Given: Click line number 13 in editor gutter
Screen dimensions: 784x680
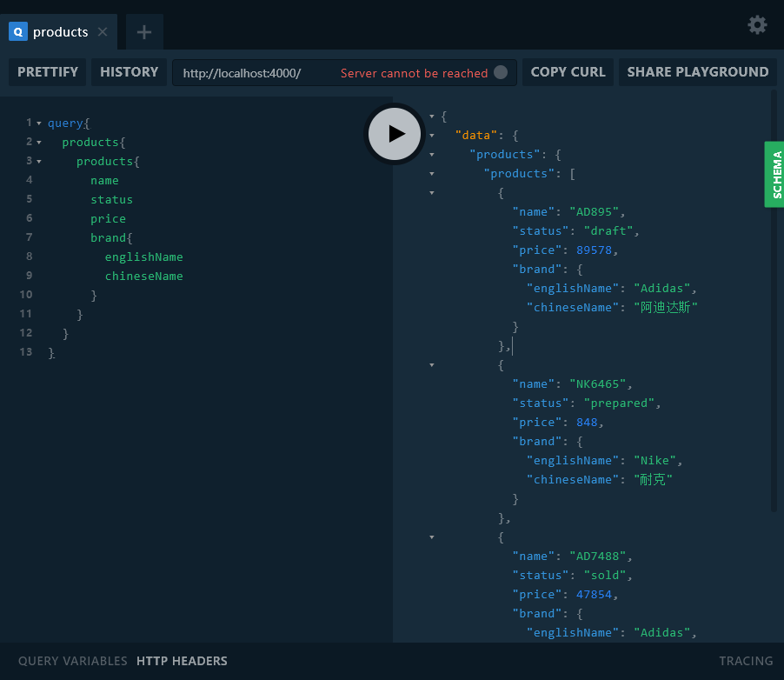Looking at the screenshot, I should [26, 352].
